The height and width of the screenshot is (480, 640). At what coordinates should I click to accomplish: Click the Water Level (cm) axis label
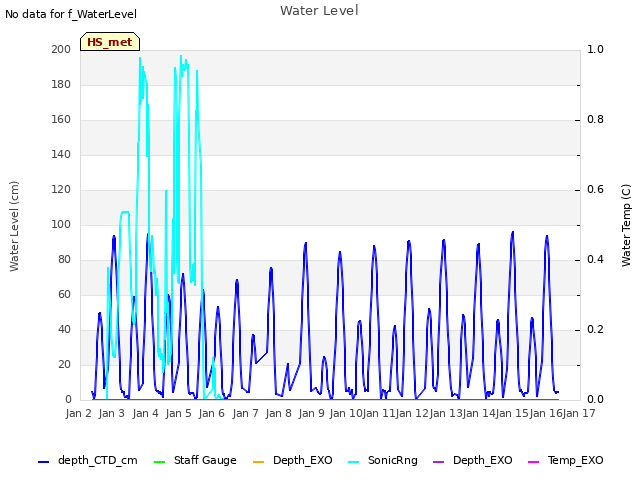(x=14, y=227)
